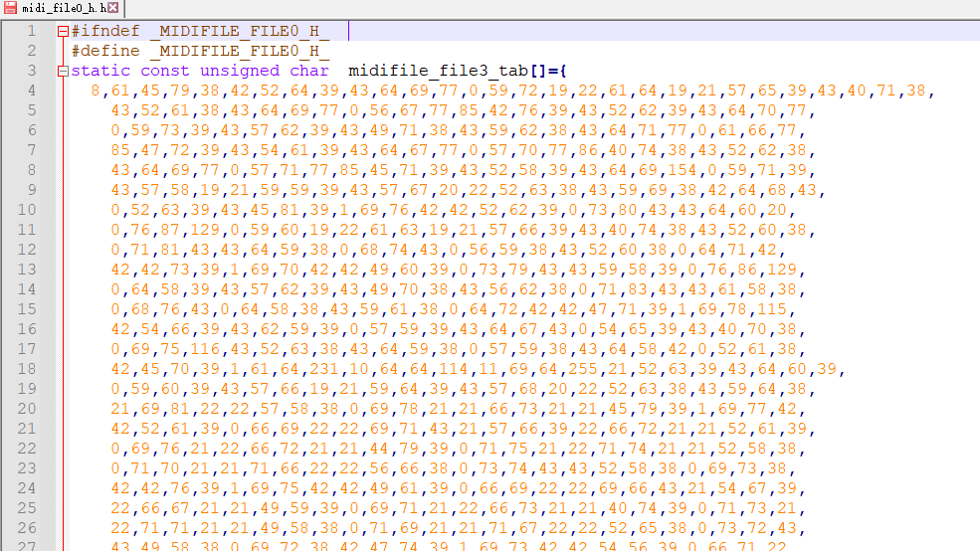Click line number 1 in the margin
Image resolution: width=980 pixels, height=551 pixels.
pos(31,31)
